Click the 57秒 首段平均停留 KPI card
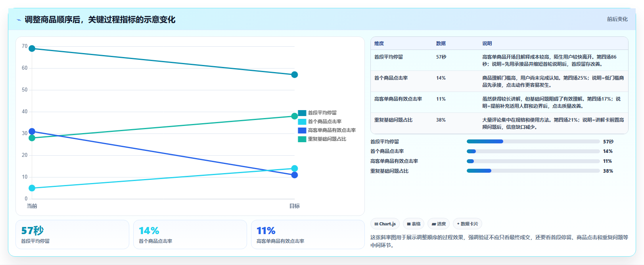 tap(73, 234)
